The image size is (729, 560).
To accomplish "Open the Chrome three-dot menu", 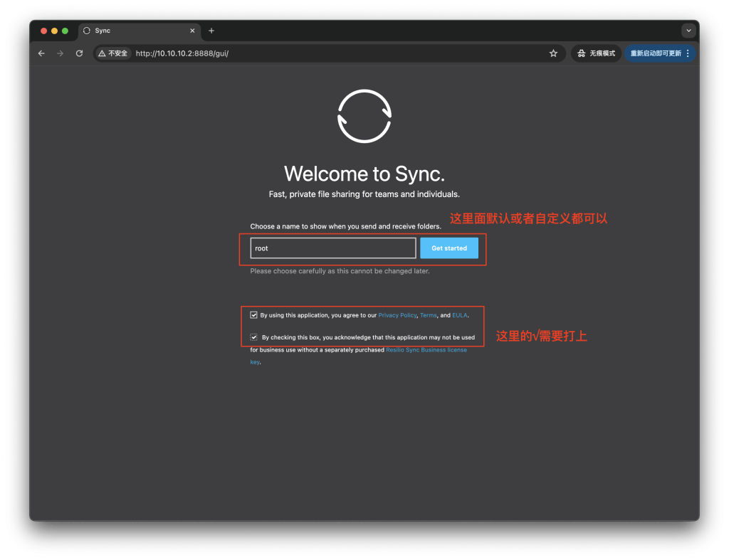I will click(x=688, y=53).
